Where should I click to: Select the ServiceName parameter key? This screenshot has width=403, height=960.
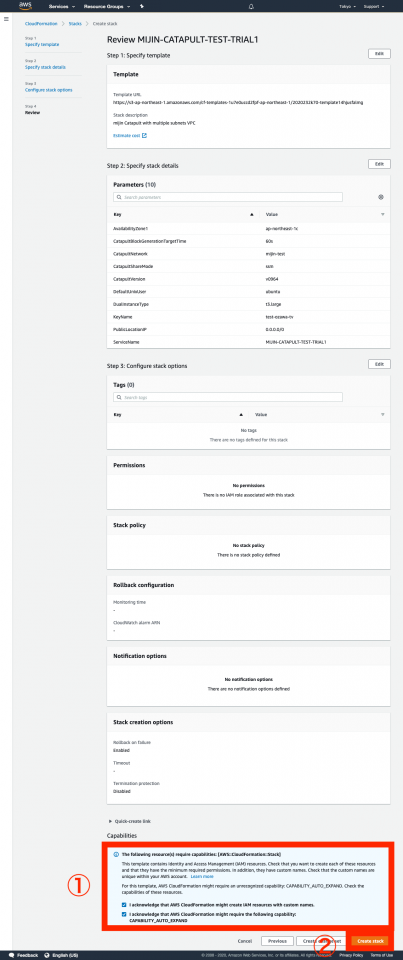pyautogui.click(x=125, y=342)
